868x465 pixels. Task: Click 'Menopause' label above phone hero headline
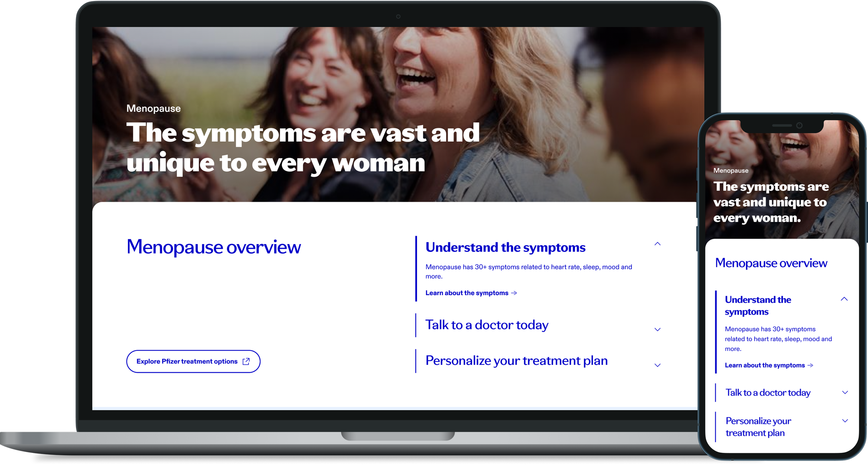(x=731, y=171)
